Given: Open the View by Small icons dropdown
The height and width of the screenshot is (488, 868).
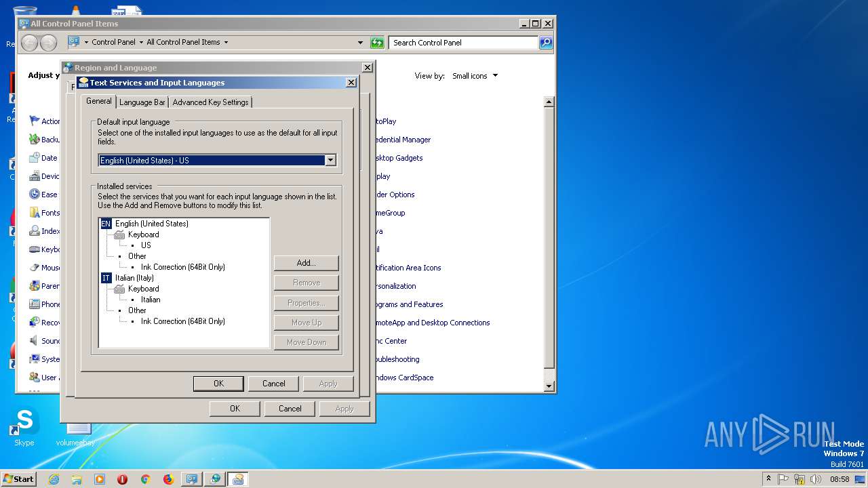Looking at the screenshot, I should [495, 76].
